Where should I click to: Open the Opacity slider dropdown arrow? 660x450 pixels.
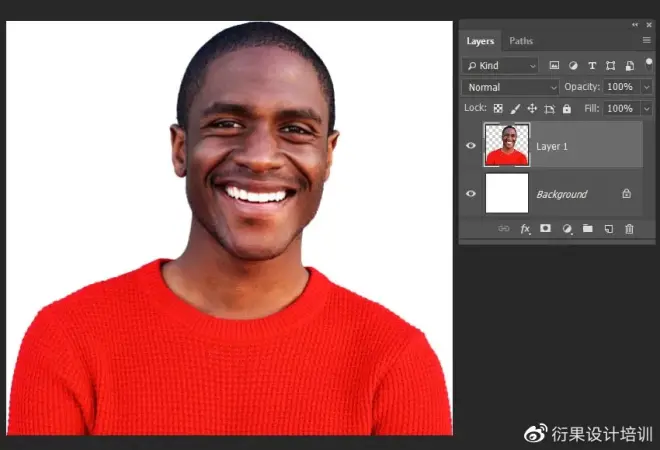tap(647, 87)
